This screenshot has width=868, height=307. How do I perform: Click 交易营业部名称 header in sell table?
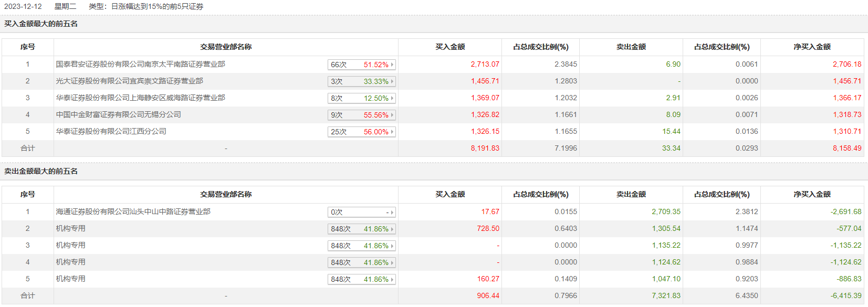tap(226, 194)
